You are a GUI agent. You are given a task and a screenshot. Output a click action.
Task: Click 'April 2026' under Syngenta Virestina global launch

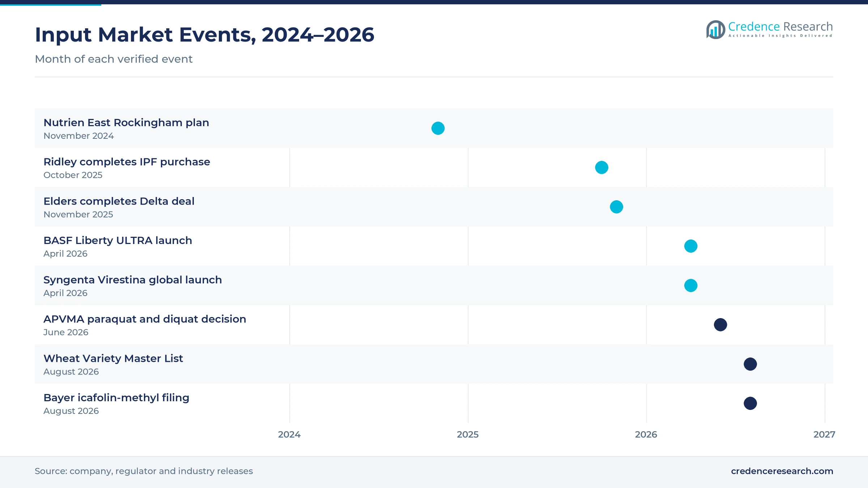(x=65, y=293)
